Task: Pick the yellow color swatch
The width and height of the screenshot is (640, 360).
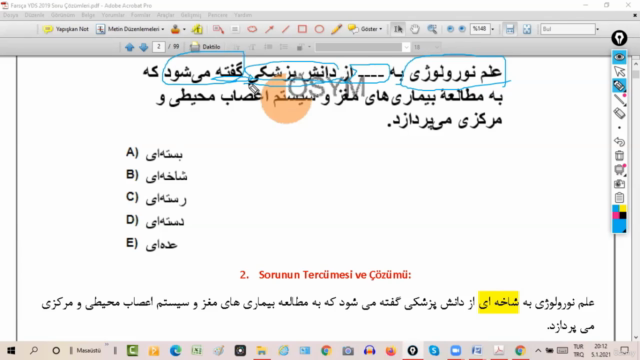Action: 623,209
